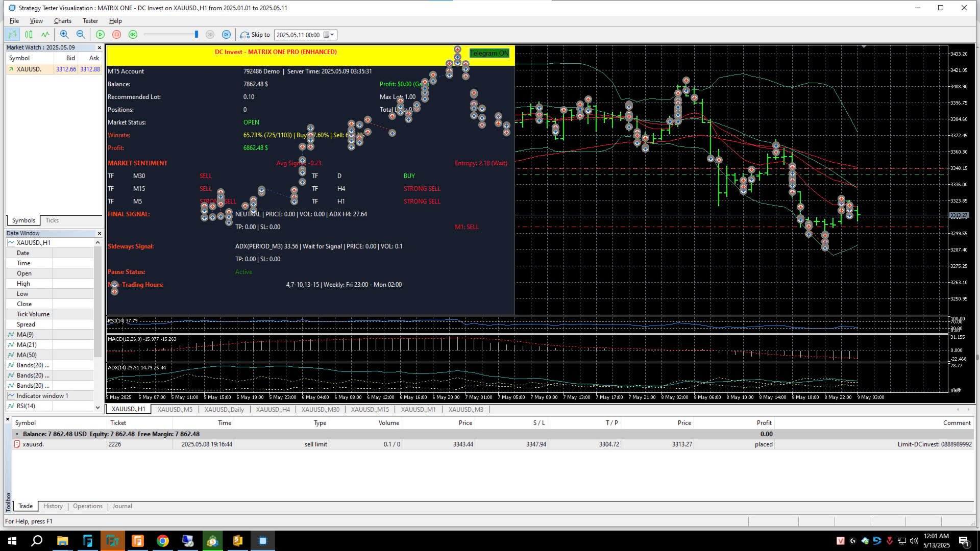Switch to line chart display
Image resolution: width=980 pixels, height=551 pixels.
click(45, 35)
